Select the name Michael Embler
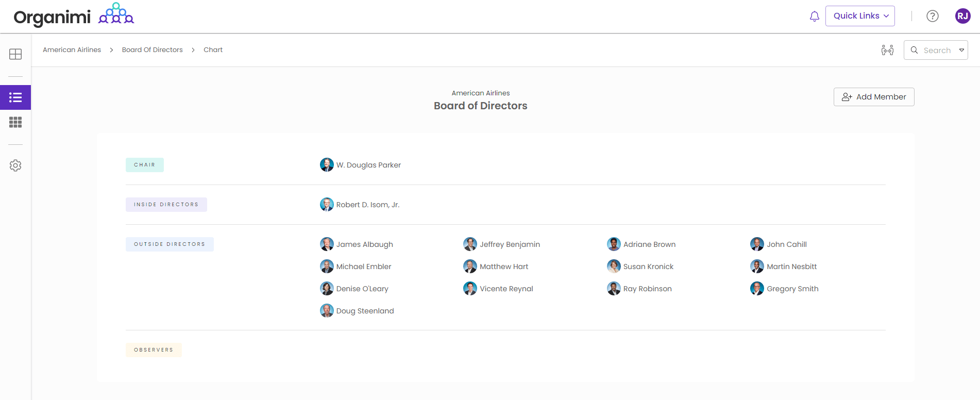 [364, 266]
